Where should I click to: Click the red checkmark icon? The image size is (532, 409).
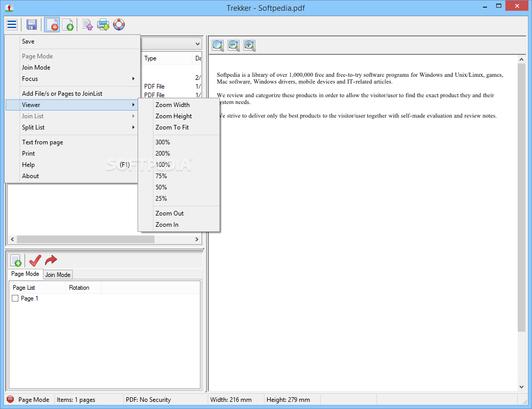click(35, 261)
